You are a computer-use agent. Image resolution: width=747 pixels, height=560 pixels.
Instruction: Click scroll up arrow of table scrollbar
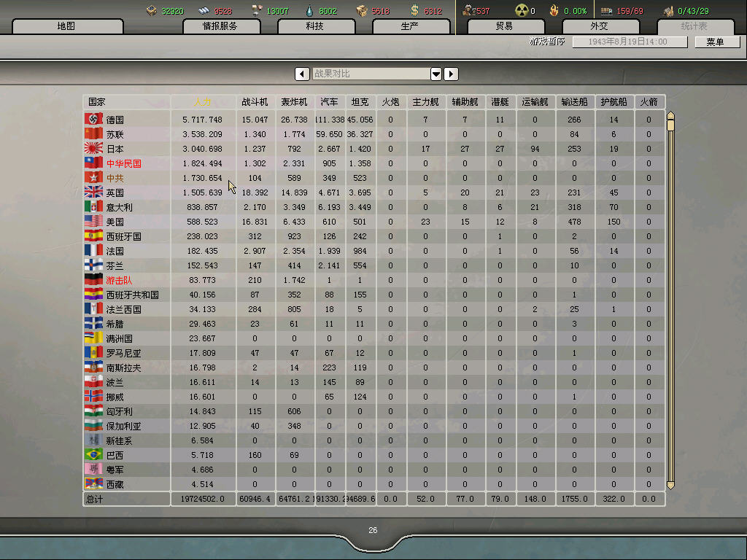click(671, 114)
